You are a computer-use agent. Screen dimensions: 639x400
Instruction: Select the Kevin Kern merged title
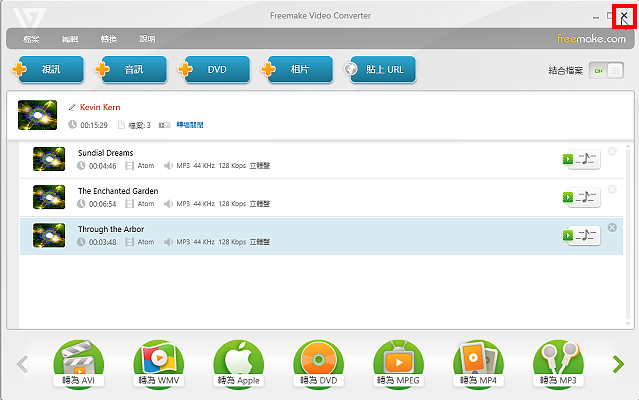coord(100,108)
